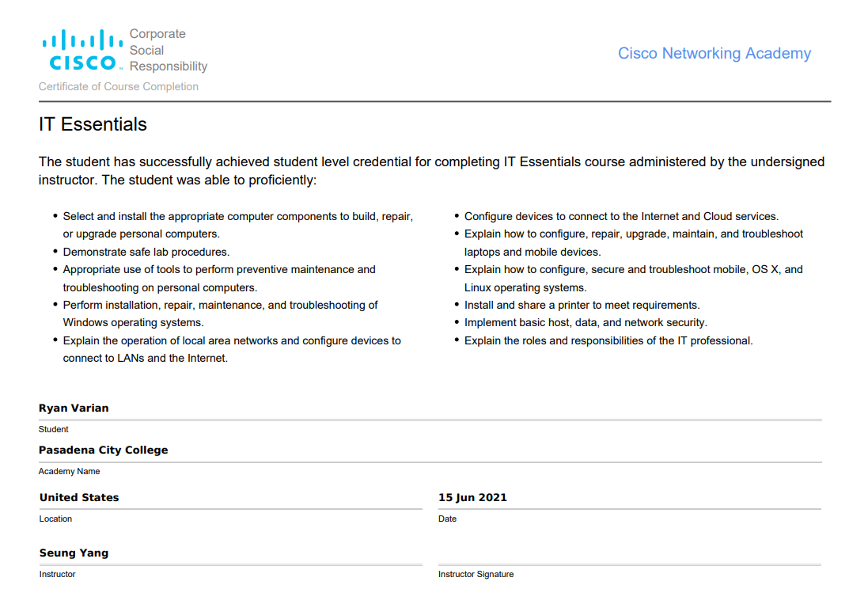This screenshot has width=868, height=608.
Task: Click the Instructor Signature label
Action: (476, 574)
